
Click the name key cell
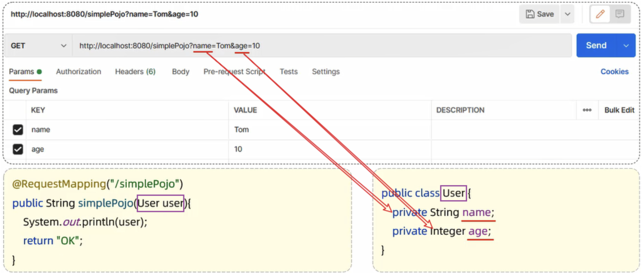(x=127, y=129)
